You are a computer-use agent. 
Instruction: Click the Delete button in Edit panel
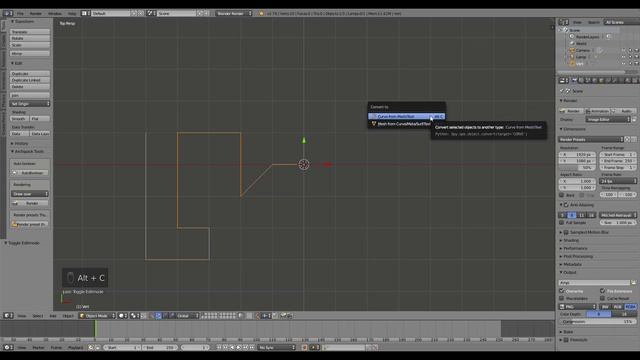coord(30,87)
